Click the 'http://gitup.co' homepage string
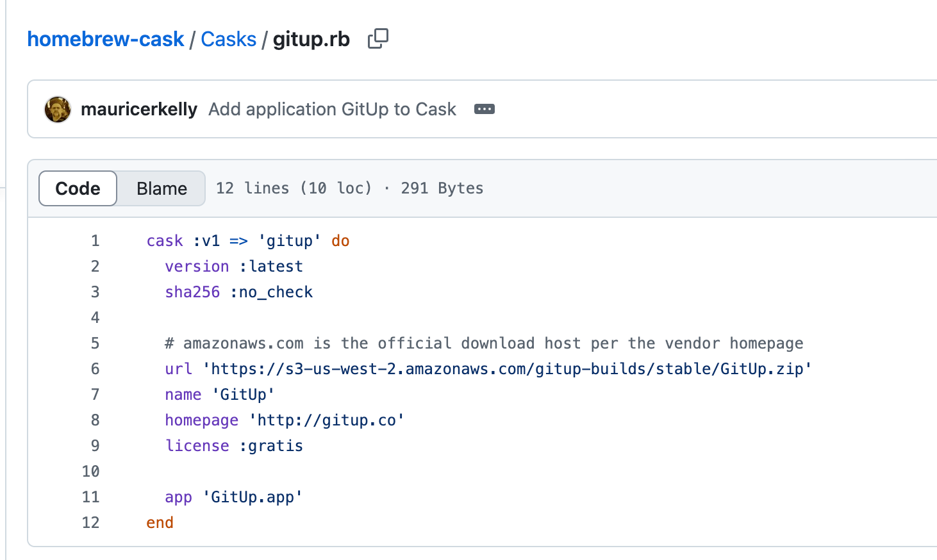Screen dimensions: 937x560 click(327, 420)
